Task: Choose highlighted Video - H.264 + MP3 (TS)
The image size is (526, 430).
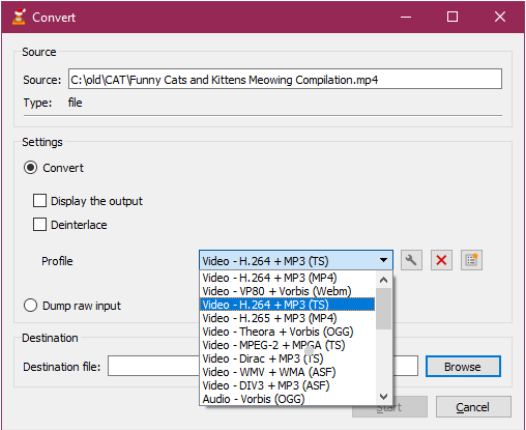Action: pyautogui.click(x=288, y=305)
